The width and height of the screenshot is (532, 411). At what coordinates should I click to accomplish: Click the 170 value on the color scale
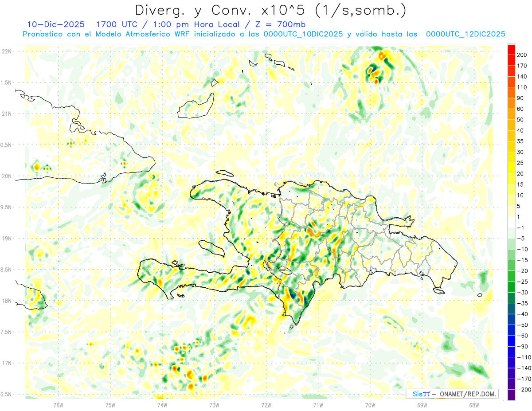[523, 66]
